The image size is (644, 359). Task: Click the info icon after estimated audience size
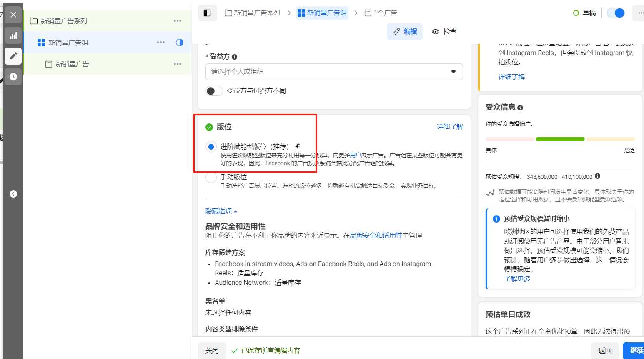coord(597,176)
